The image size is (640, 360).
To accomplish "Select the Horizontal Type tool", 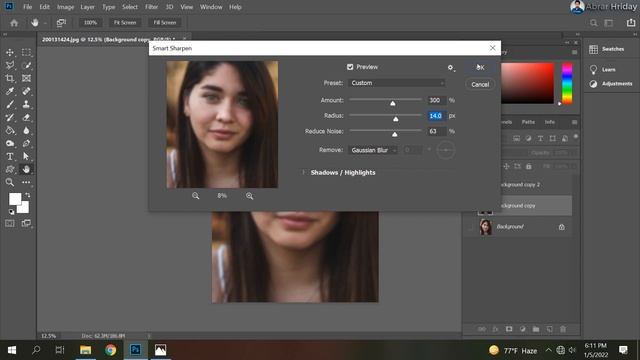I will click(10, 156).
